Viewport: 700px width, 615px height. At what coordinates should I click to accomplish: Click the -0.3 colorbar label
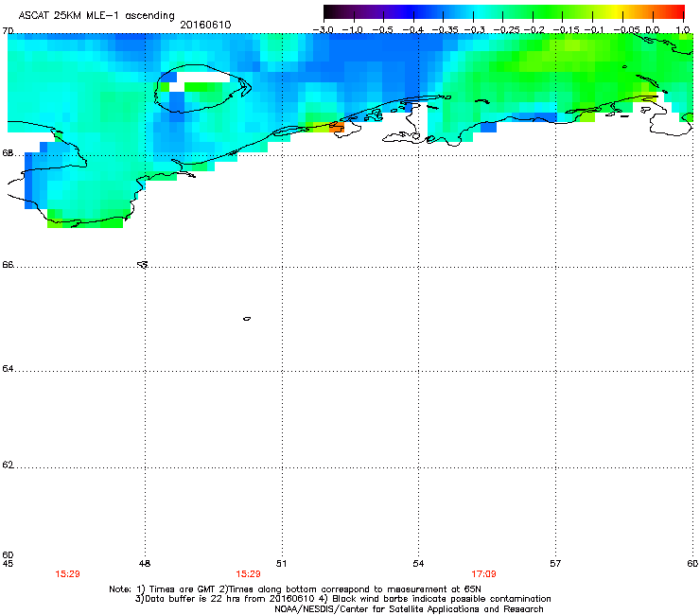click(x=475, y=30)
